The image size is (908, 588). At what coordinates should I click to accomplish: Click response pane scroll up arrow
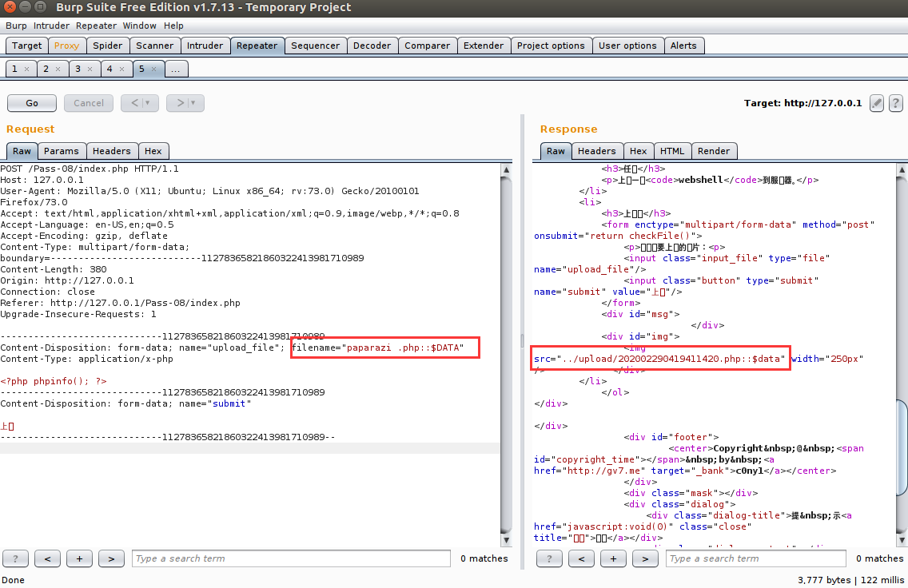[902, 169]
